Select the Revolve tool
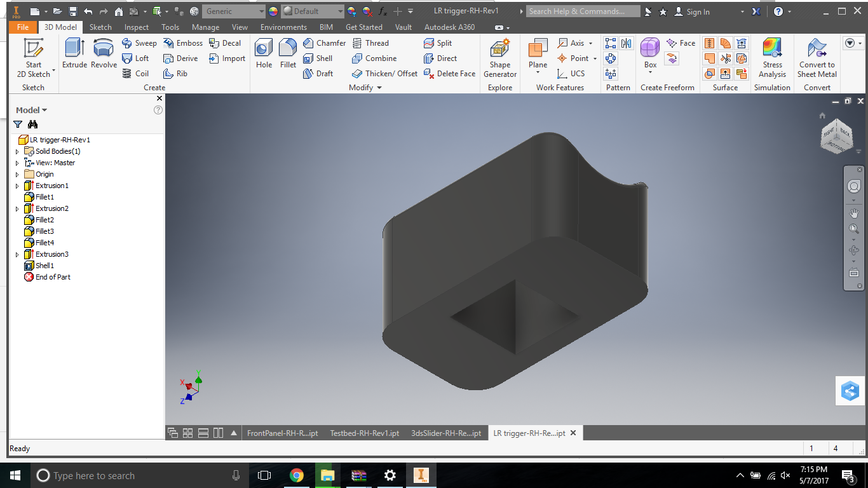 tap(104, 53)
